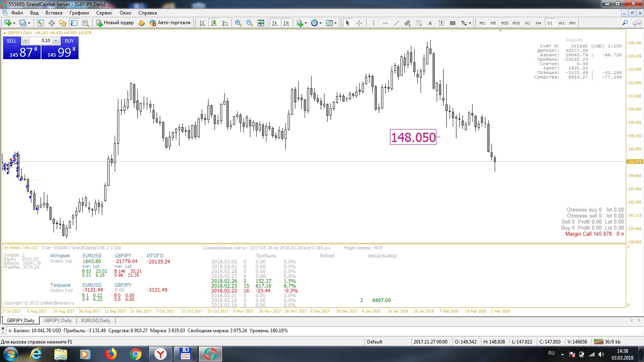
Task: Open the Вставка menu
Action: coord(54,13)
